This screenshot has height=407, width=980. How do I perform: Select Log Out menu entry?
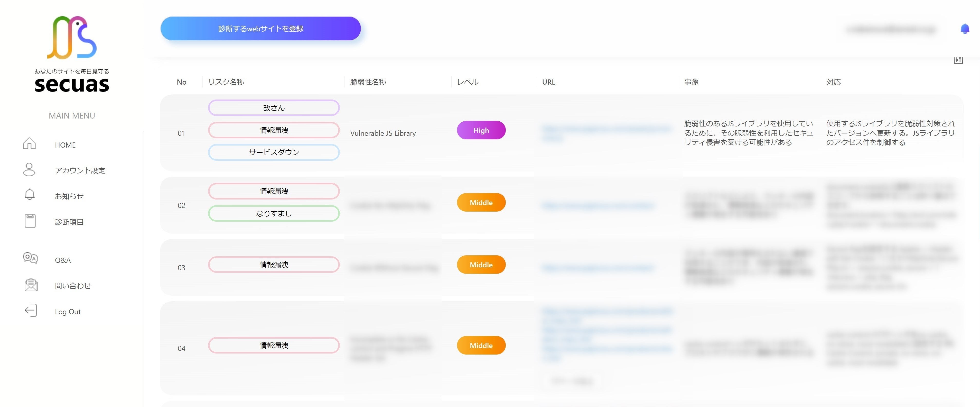(x=68, y=312)
